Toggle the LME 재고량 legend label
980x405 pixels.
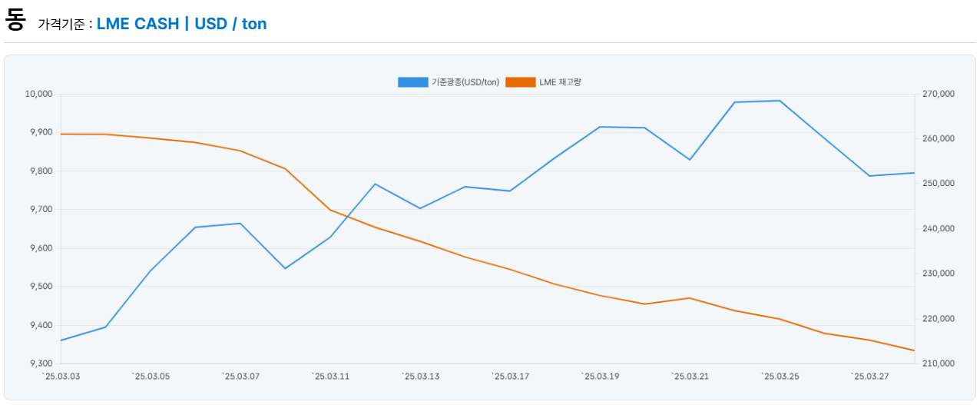(x=560, y=82)
